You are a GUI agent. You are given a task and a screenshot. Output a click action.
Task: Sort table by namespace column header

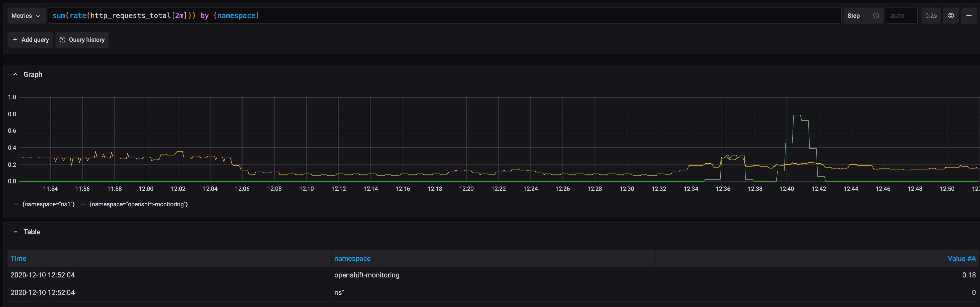coord(352,258)
